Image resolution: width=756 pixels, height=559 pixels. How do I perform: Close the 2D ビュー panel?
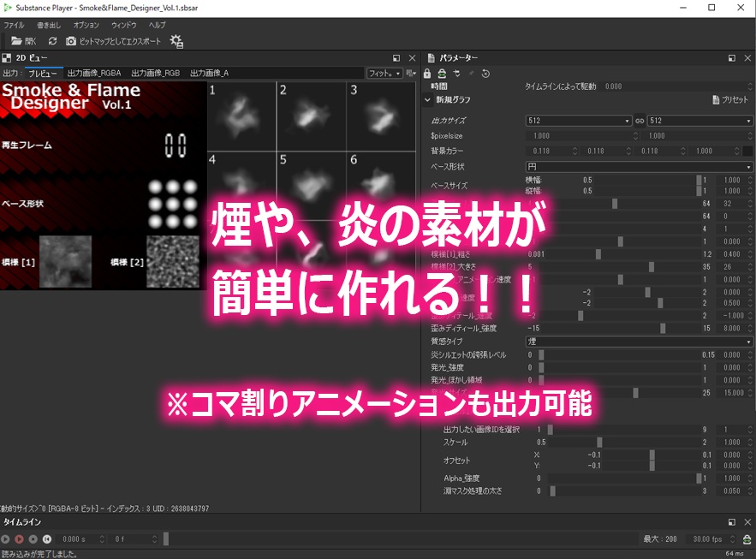point(412,58)
